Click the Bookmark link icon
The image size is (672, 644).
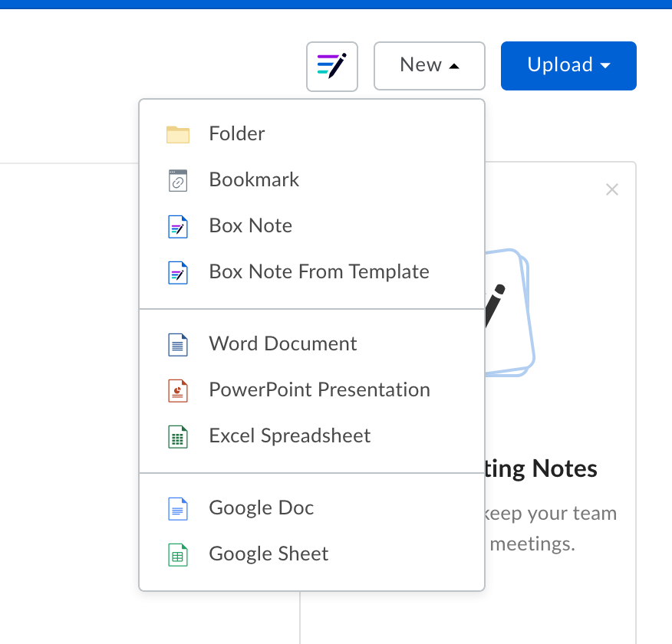(178, 180)
